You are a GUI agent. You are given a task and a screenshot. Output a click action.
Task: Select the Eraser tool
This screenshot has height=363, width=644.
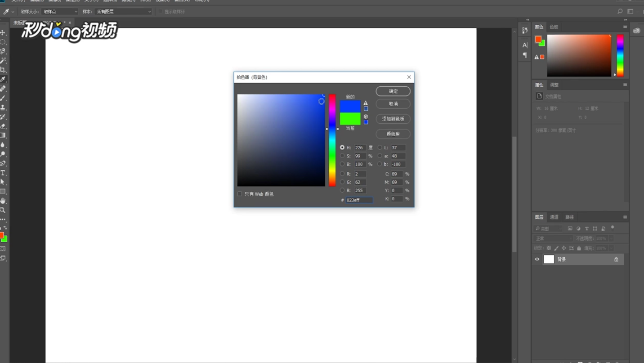pyautogui.click(x=3, y=126)
